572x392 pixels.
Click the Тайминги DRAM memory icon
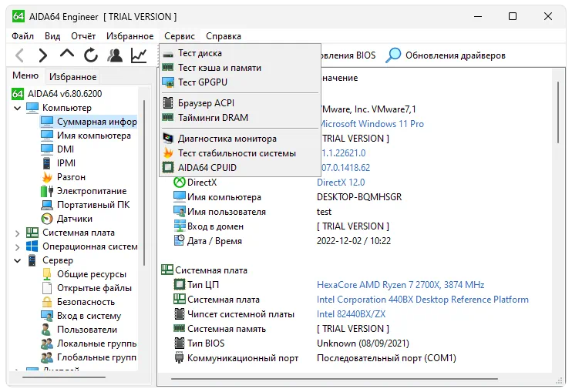click(168, 117)
